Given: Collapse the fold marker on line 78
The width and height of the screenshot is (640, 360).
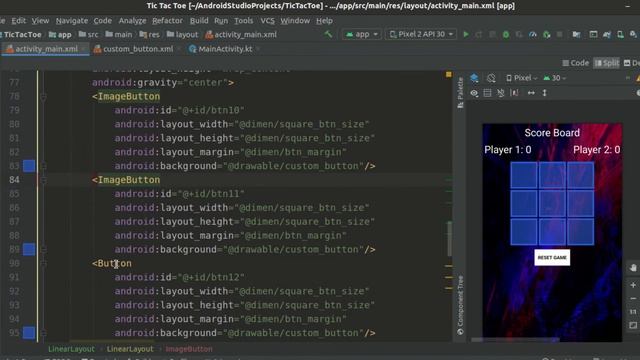Looking at the screenshot, I should click(43, 97).
